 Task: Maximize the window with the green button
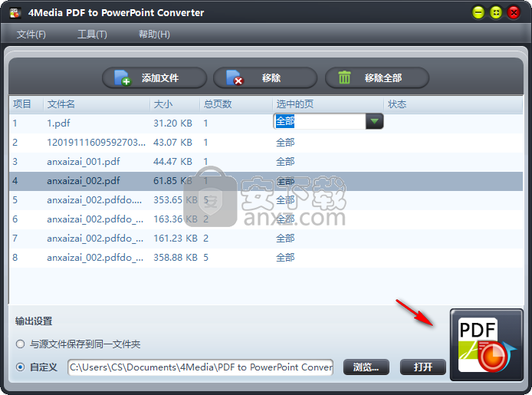click(496, 13)
